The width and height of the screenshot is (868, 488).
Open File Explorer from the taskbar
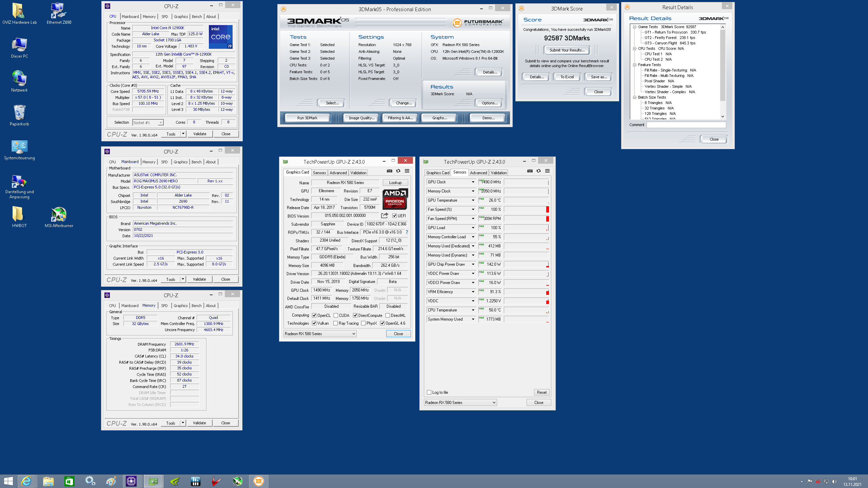pos(48,481)
